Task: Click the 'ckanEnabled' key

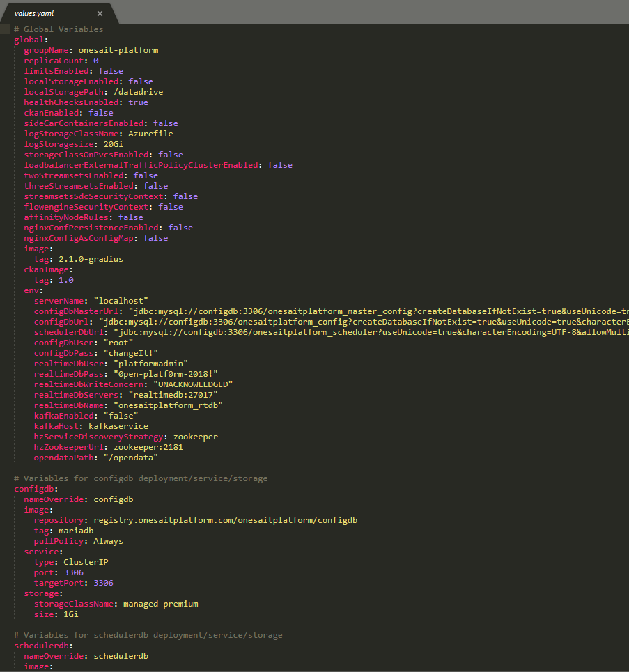Action: (x=51, y=113)
